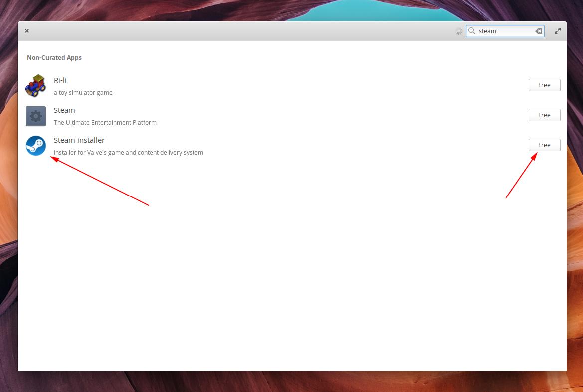The height and width of the screenshot is (392, 583).
Task: Click the magnifier icon in search box
Action: tap(472, 31)
